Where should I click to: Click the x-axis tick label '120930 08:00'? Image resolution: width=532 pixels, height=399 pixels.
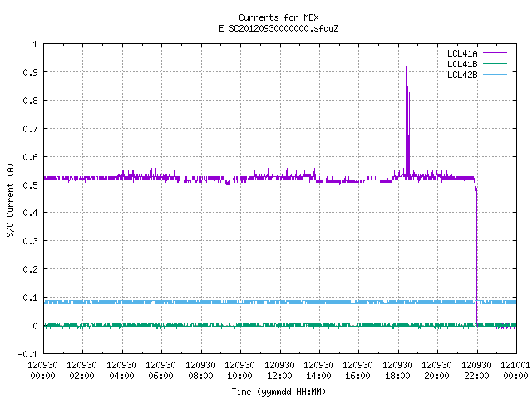coord(200,371)
